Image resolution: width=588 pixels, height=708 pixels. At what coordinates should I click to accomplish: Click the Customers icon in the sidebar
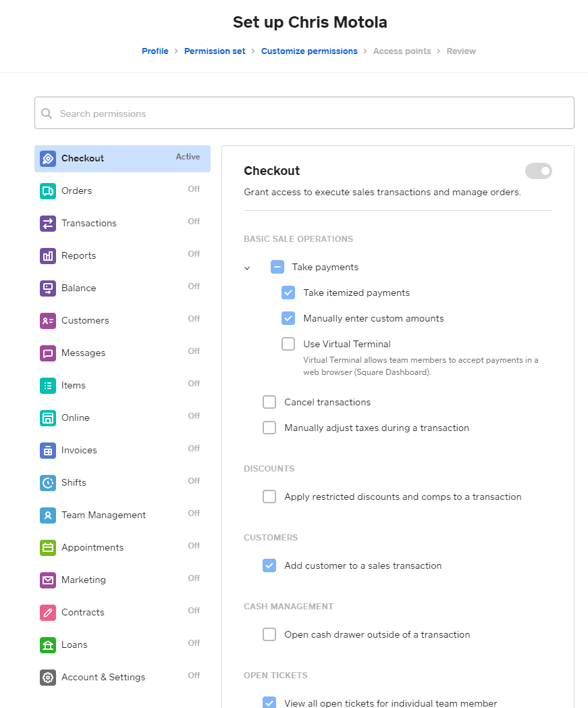[47, 320]
